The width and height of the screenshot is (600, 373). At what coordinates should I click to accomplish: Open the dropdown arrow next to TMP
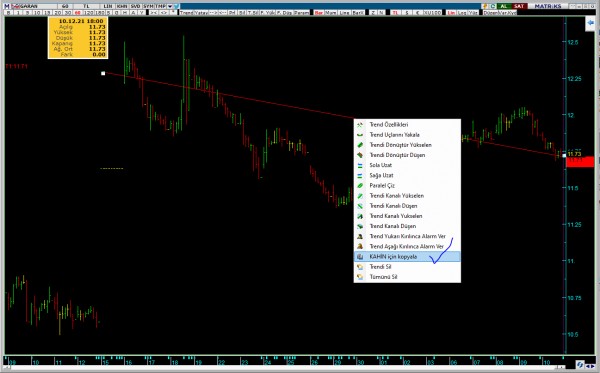point(170,6)
